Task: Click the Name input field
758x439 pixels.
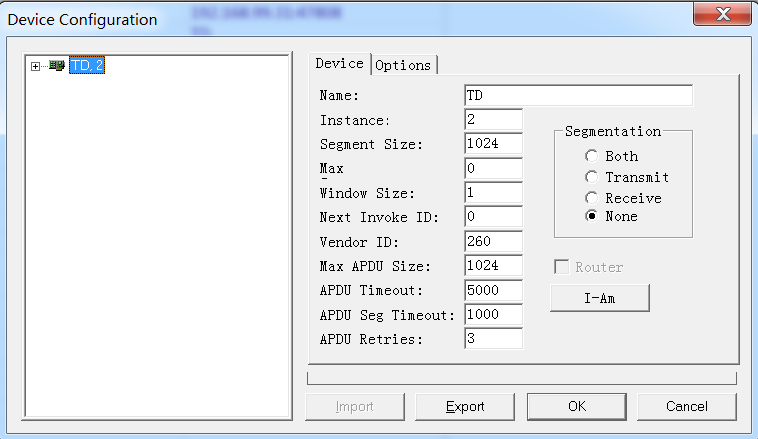Action: (x=579, y=95)
